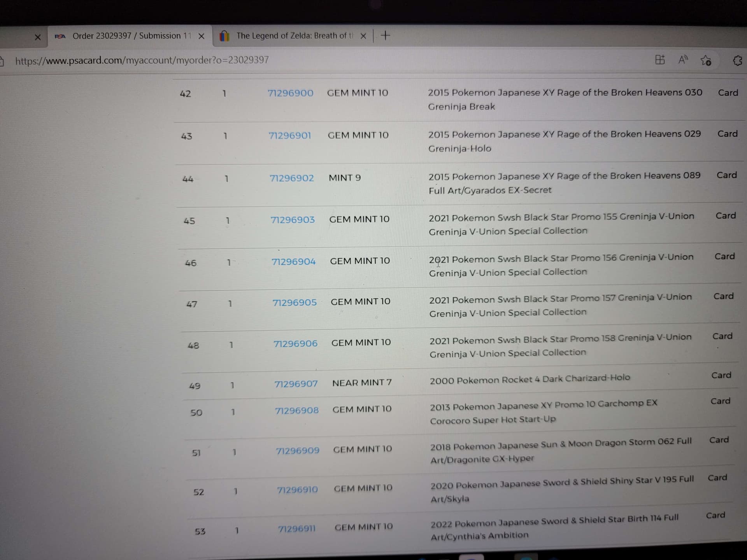Open a new browser tab
Screen dimensions: 747x560
pos(385,36)
